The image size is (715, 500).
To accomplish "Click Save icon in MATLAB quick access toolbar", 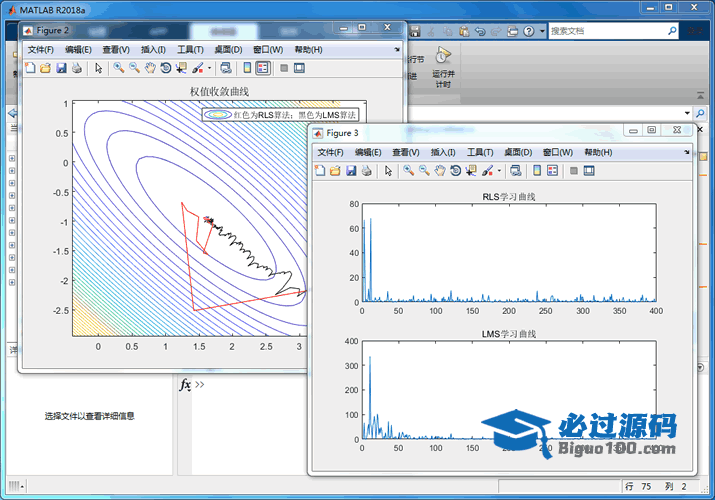I will 415,31.
